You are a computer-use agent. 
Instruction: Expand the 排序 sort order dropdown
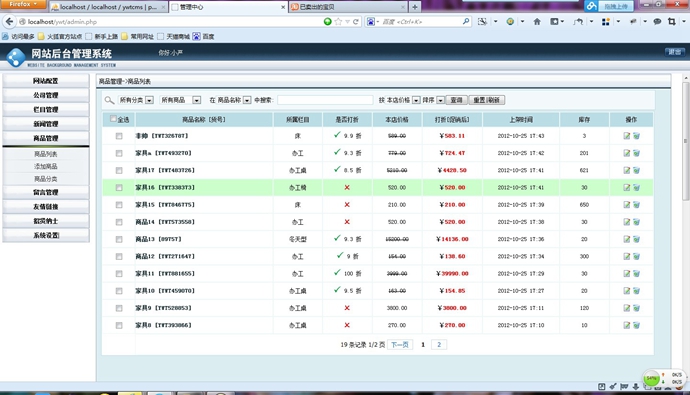point(433,100)
